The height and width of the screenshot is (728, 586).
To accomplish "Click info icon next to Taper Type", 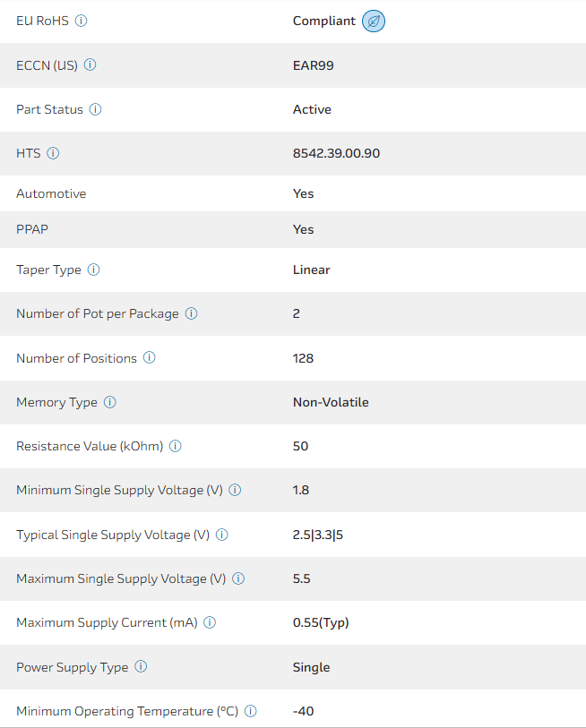I will [x=94, y=270].
